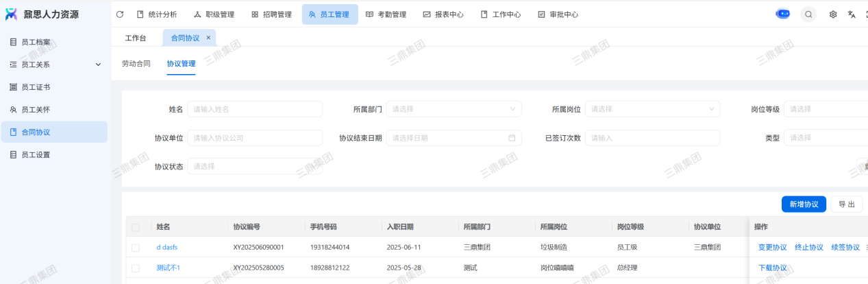This screenshot has height=284, width=868.
Task: Toggle the select-all checkbox in table header
Action: [x=136, y=227]
